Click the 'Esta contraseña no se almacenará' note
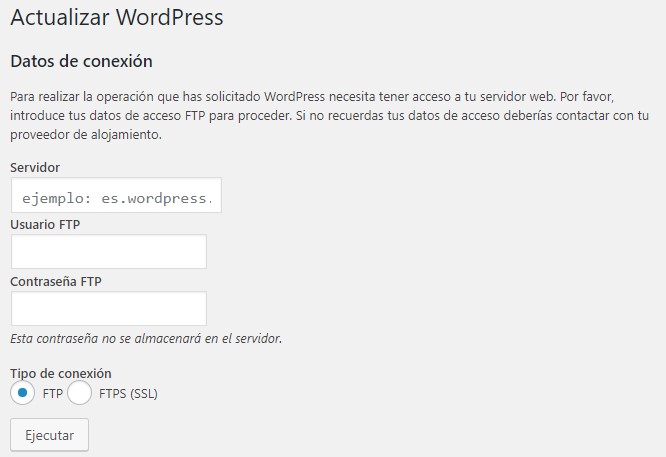The height and width of the screenshot is (457, 666). point(146,339)
